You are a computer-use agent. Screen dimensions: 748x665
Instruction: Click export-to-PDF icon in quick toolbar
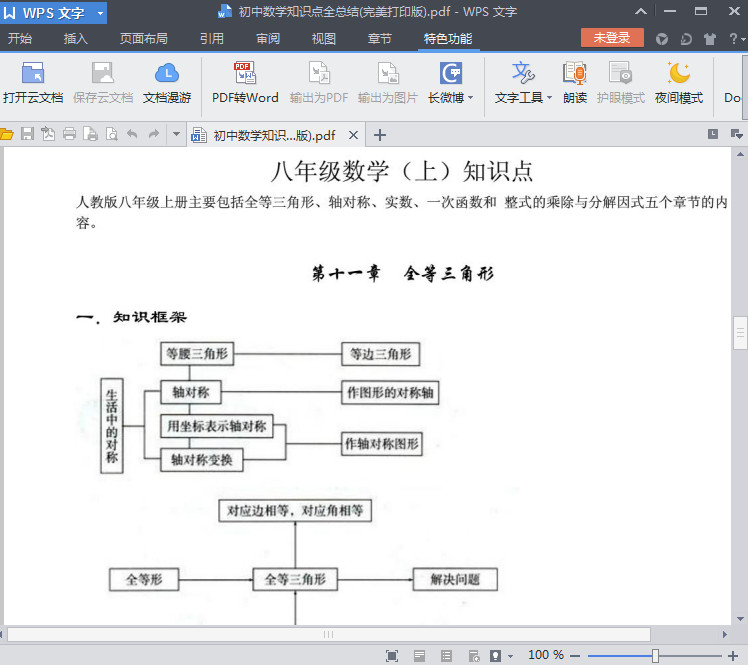[48, 135]
